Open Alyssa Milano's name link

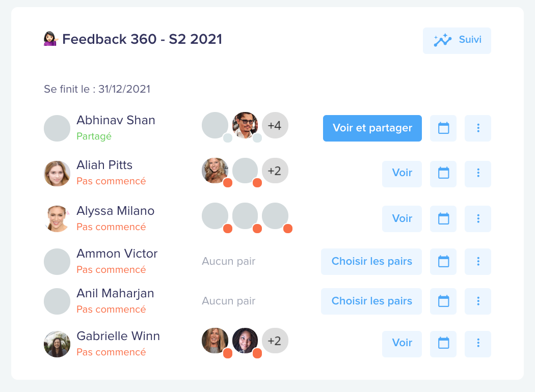[115, 211]
